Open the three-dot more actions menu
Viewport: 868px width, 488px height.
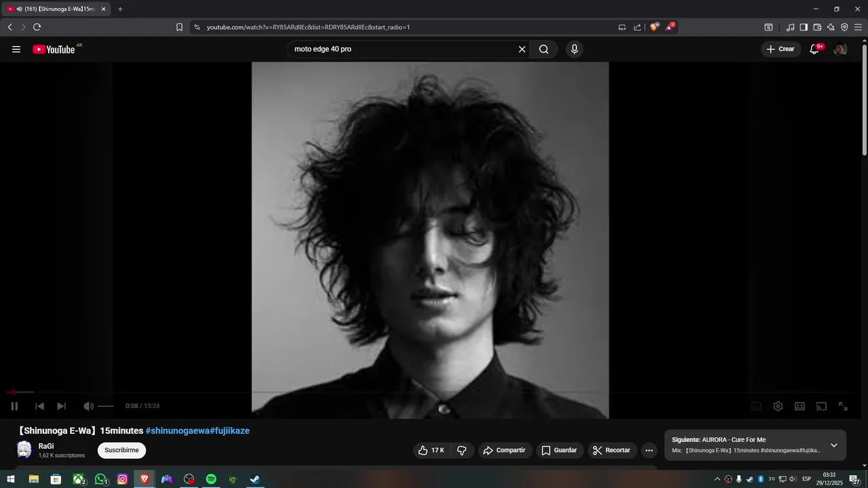649,450
